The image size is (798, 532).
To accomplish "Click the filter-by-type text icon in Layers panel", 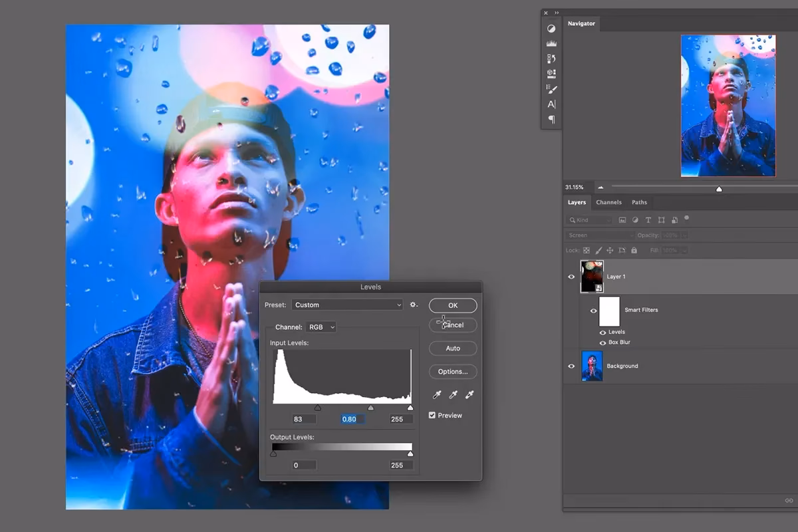I will [648, 219].
